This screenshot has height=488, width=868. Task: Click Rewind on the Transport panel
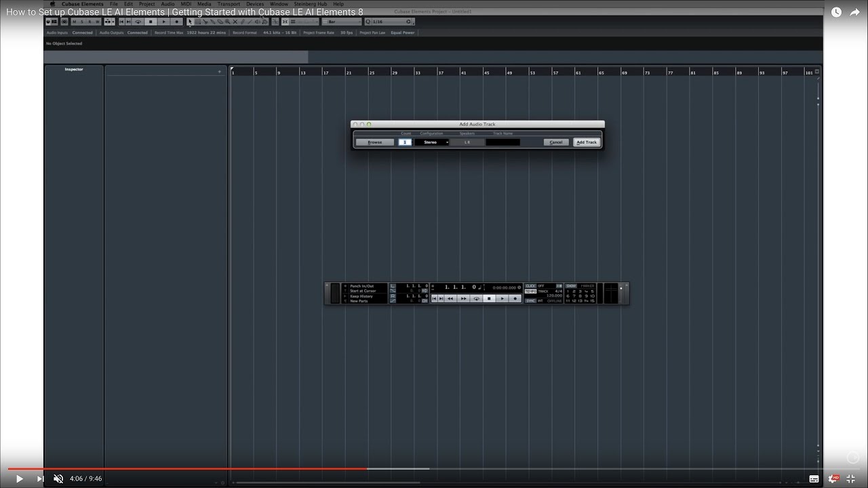pos(450,298)
